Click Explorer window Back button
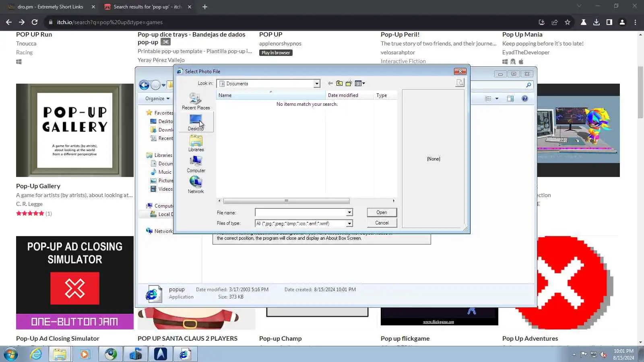 [144, 85]
